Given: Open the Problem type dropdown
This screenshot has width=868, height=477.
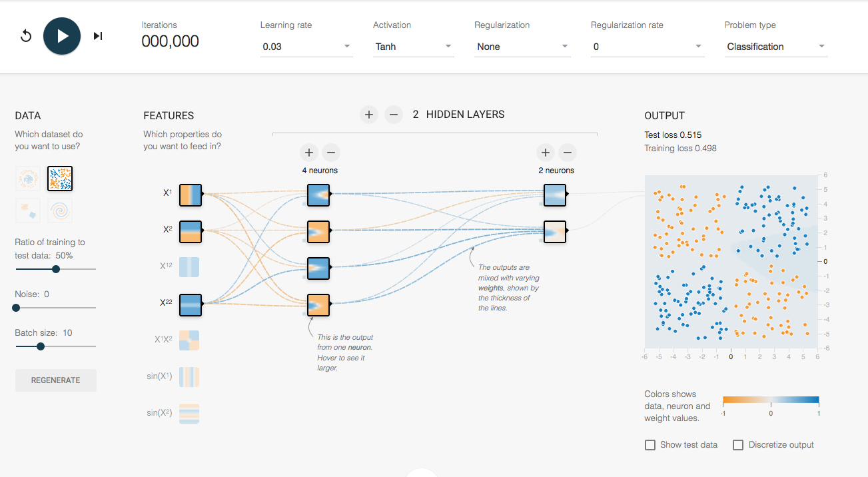Looking at the screenshot, I should 775,47.
